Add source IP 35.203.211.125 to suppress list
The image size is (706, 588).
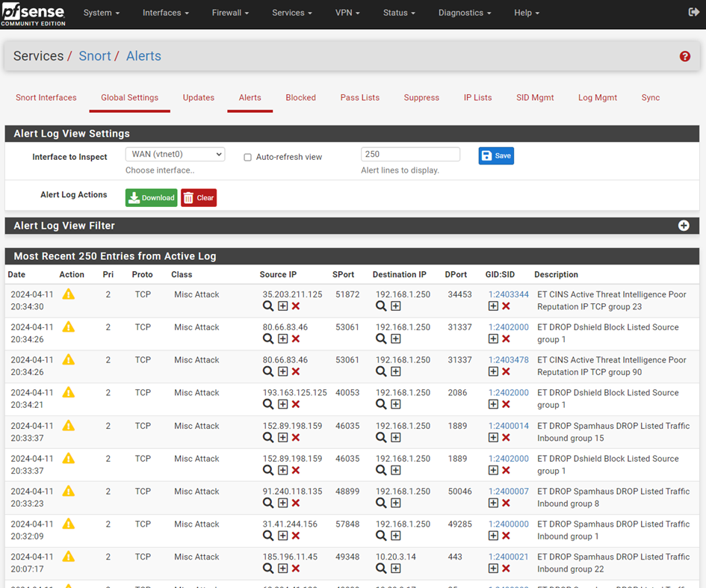pyautogui.click(x=282, y=306)
